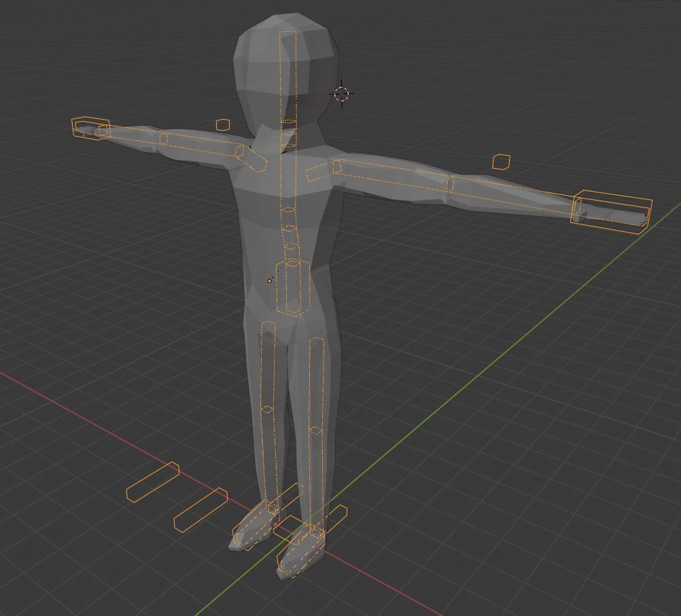Select the large hips box control bone
Image resolution: width=681 pixels, height=616 pixels.
coord(293,287)
